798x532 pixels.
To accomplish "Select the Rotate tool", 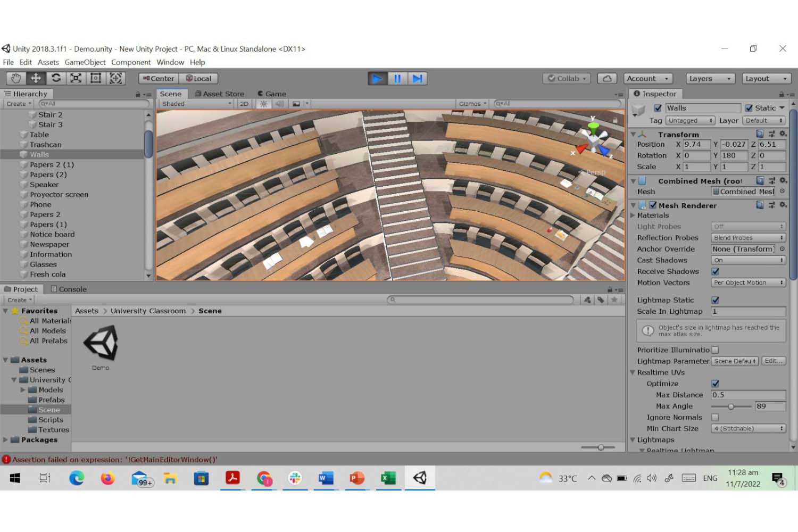I will (56, 78).
